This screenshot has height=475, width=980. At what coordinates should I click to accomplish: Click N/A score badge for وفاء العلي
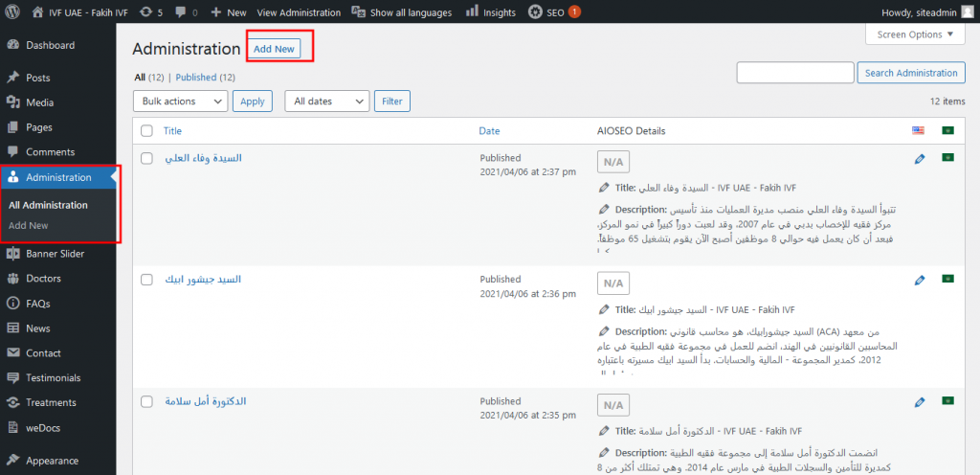click(x=613, y=162)
